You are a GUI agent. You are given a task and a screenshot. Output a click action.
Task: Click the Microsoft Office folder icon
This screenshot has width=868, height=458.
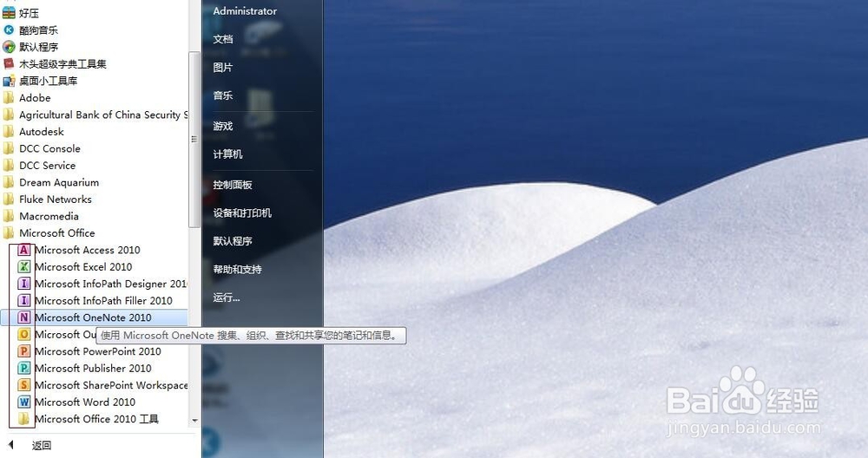pyautogui.click(x=9, y=232)
